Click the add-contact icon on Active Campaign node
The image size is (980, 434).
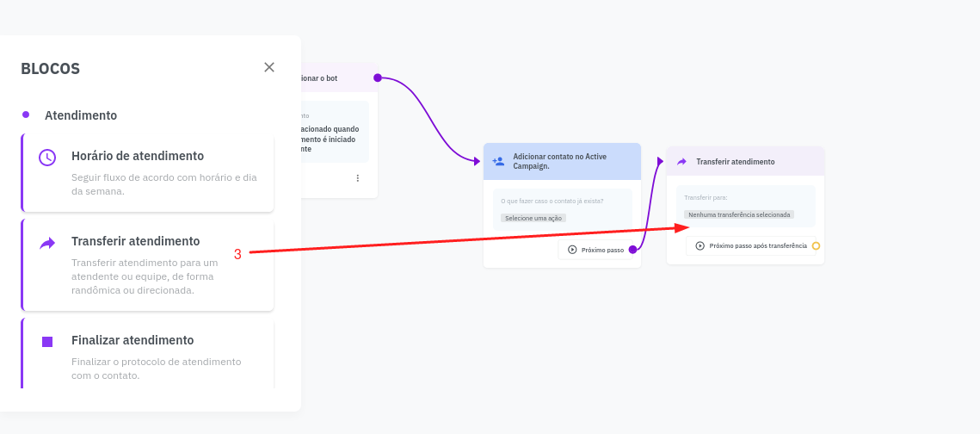click(x=498, y=161)
